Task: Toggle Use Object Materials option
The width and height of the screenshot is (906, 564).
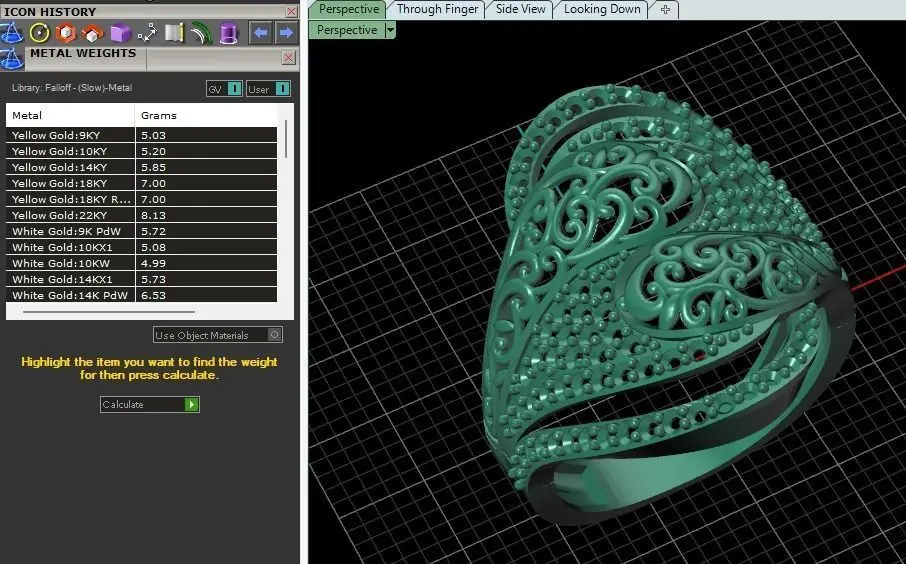Action: pos(218,335)
